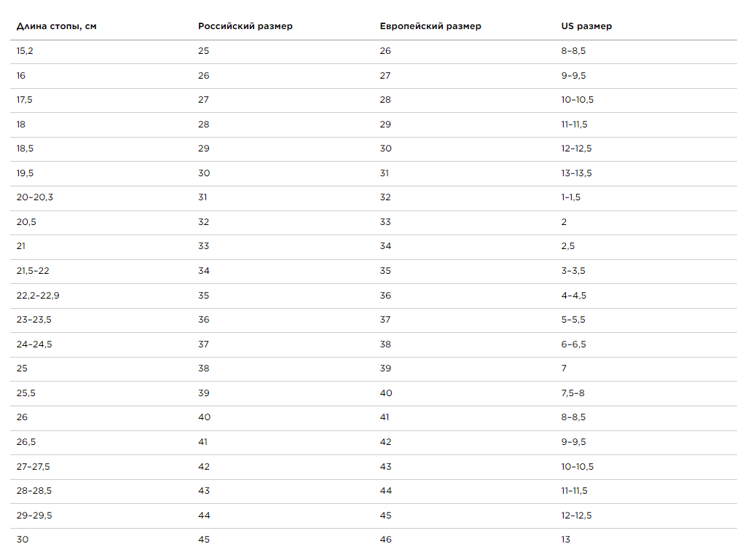Viewport: 748px width, 560px height.
Task: Select the foot length cell '20–20,3'
Action: click(35, 197)
